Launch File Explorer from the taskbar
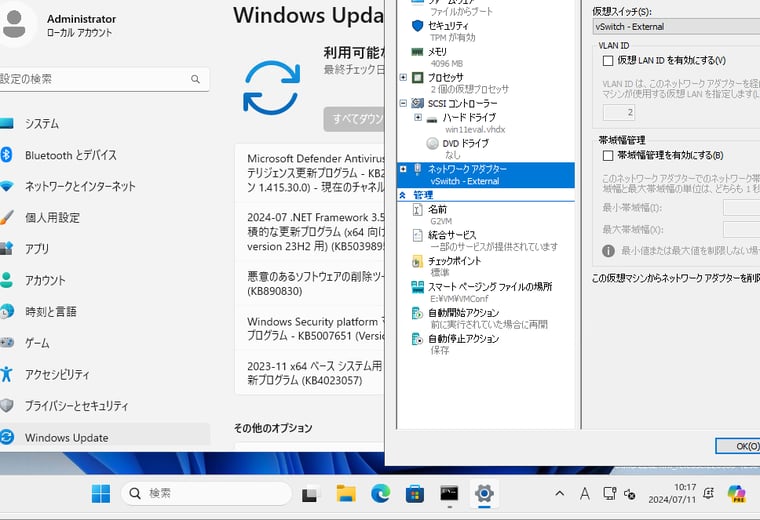This screenshot has height=520, width=760. click(x=346, y=494)
